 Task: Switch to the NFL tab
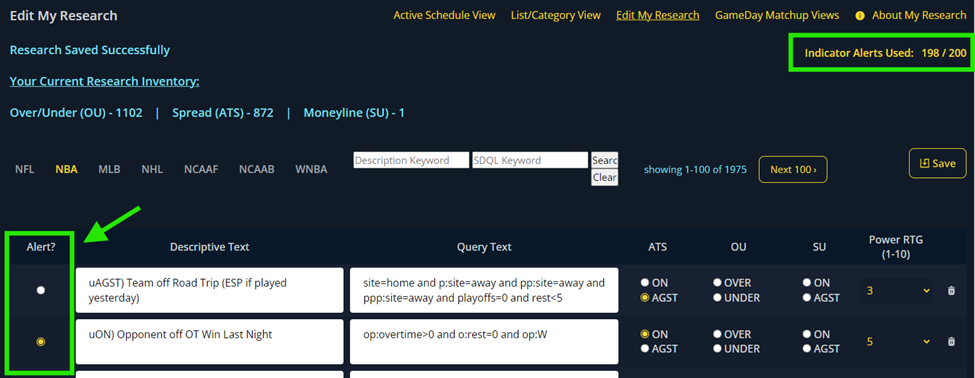coord(25,169)
